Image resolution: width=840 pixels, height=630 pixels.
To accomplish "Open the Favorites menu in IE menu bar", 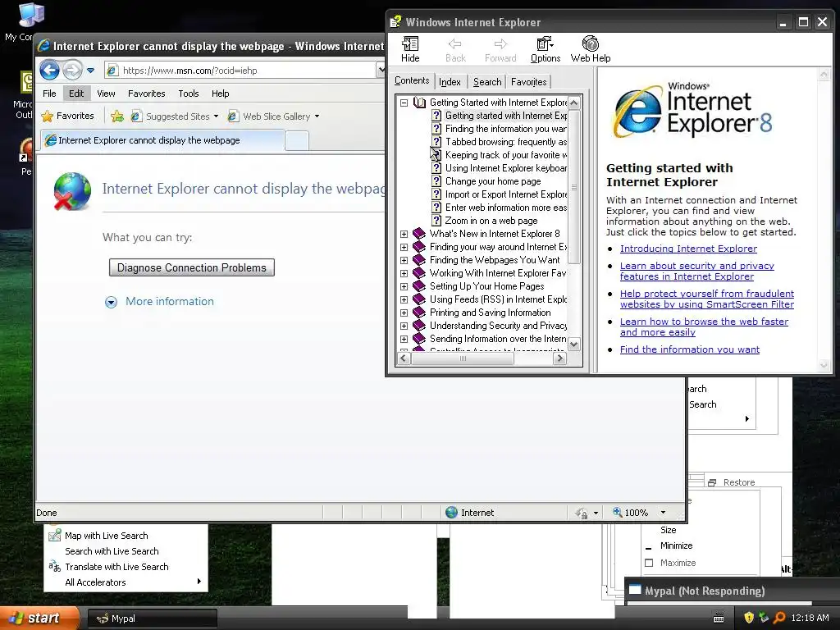I will 146,94.
